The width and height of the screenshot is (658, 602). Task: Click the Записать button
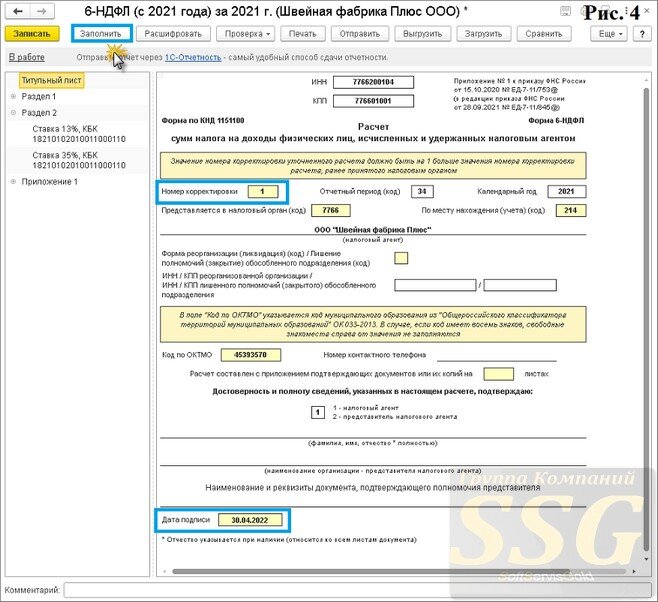click(x=32, y=34)
